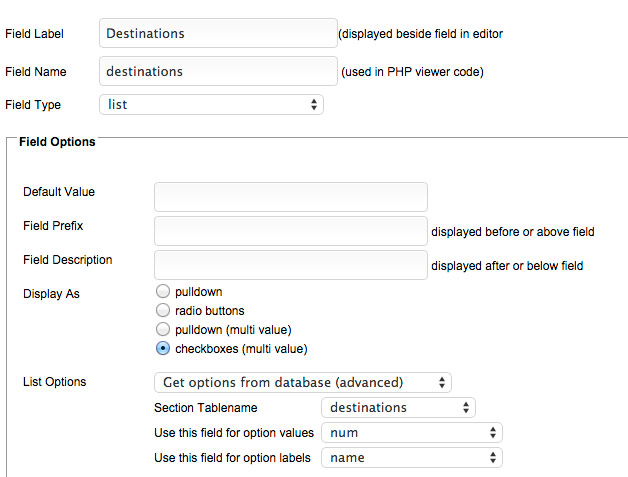Open the option values field dropdown showing num

pos(411,433)
